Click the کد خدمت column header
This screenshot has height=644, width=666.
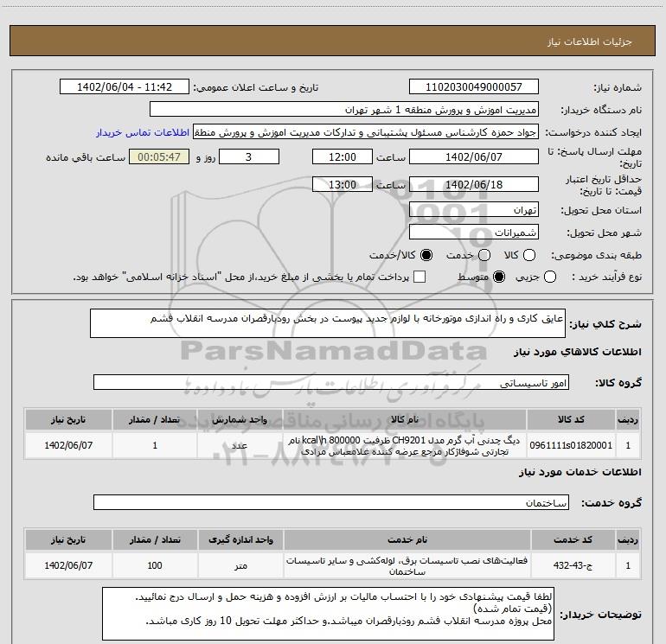click(573, 539)
